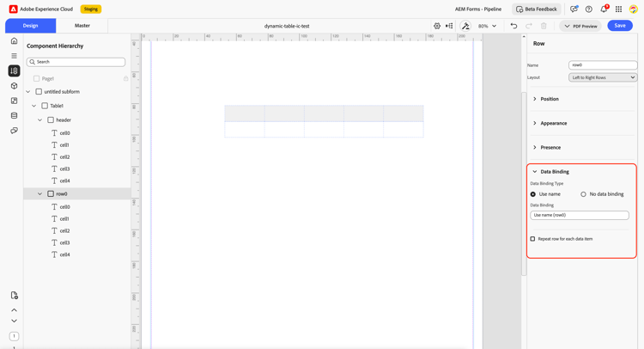Open the form settings gear icon in toolbar
Image resolution: width=644 pixels, height=349 pixels.
437,26
